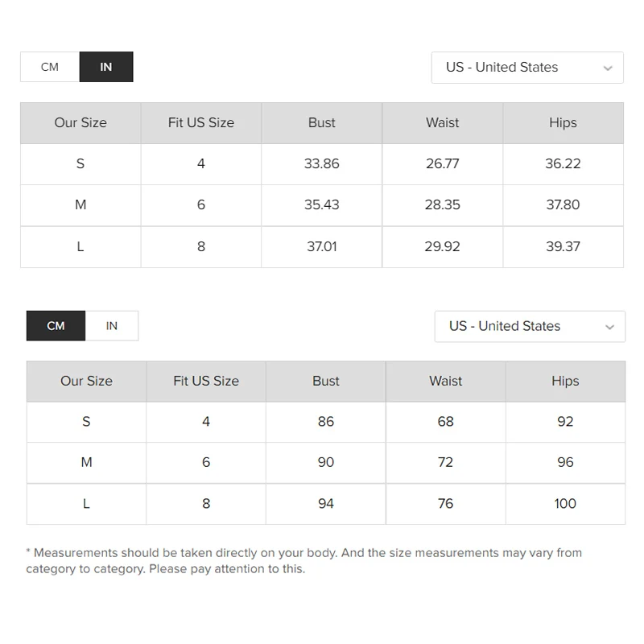Switch top chart to CM units
Image resolution: width=644 pixels, height=644 pixels.
(50, 67)
